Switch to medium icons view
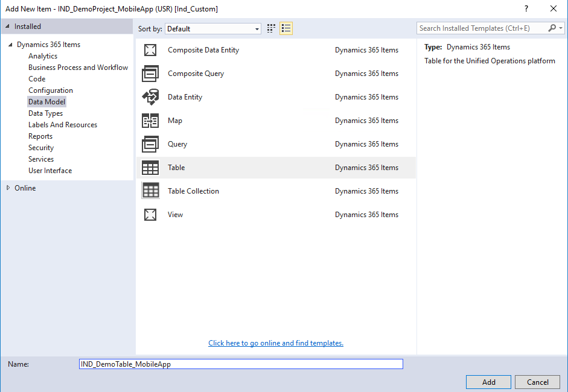The width and height of the screenshot is (568, 392). pyautogui.click(x=270, y=28)
